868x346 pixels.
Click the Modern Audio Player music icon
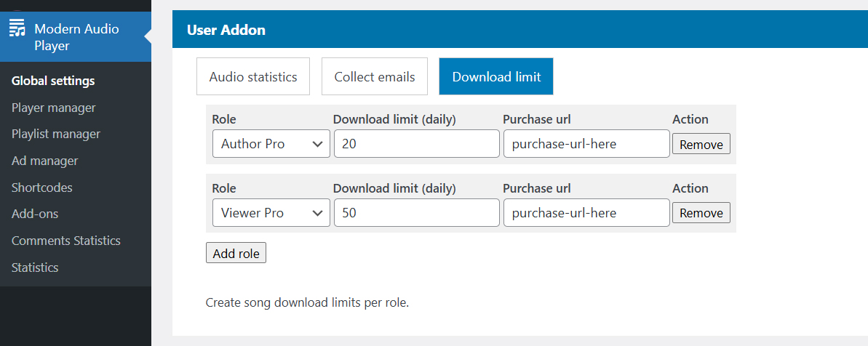(x=17, y=30)
